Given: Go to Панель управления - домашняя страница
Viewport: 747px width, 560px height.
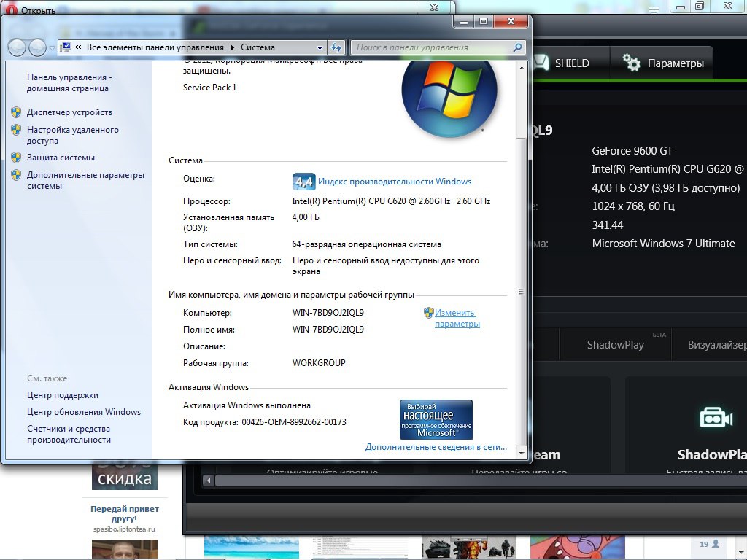Looking at the screenshot, I should coord(69,83).
